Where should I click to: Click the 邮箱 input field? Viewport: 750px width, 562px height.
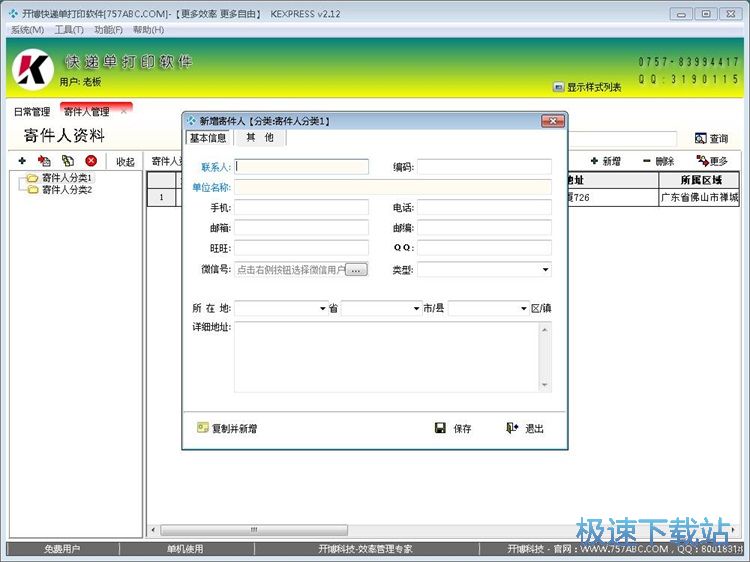301,228
